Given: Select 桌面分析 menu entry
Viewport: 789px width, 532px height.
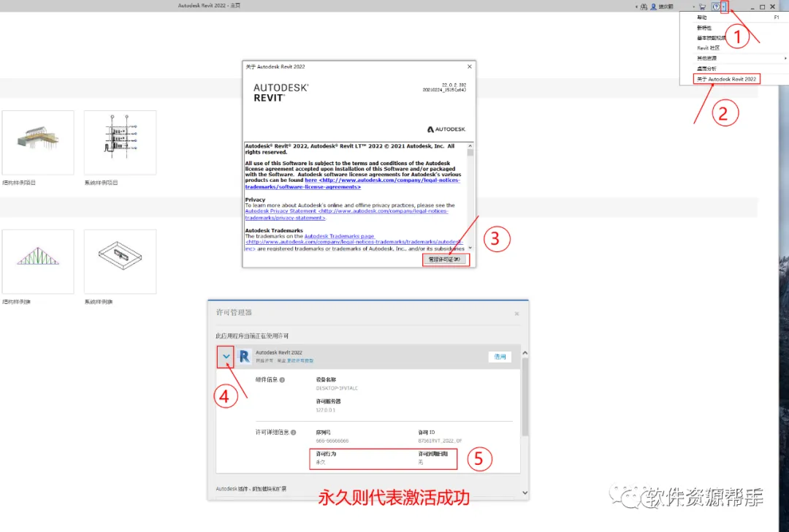Looking at the screenshot, I should coord(706,69).
